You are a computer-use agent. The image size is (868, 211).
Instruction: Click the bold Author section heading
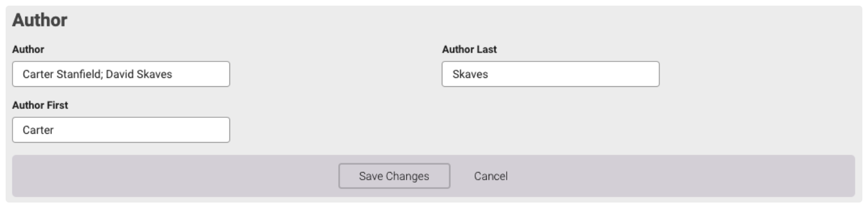click(39, 21)
